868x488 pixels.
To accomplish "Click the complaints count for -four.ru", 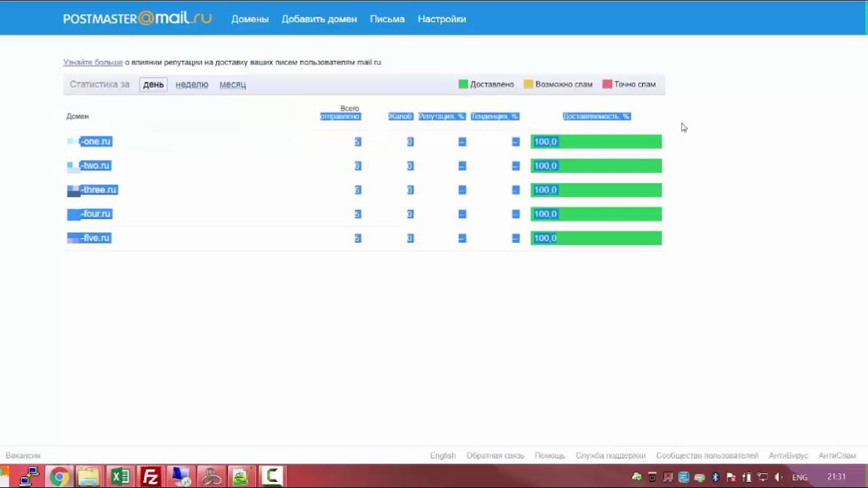I will (410, 214).
